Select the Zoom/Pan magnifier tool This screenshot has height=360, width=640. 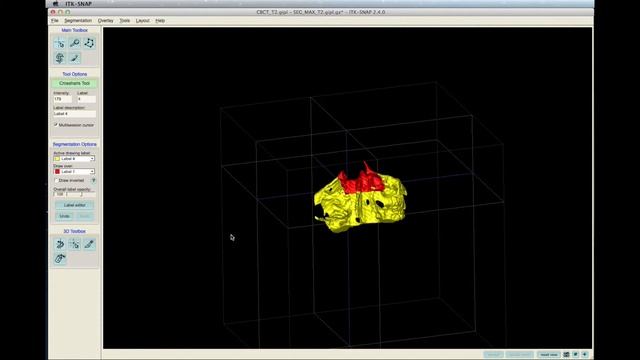click(x=75, y=43)
